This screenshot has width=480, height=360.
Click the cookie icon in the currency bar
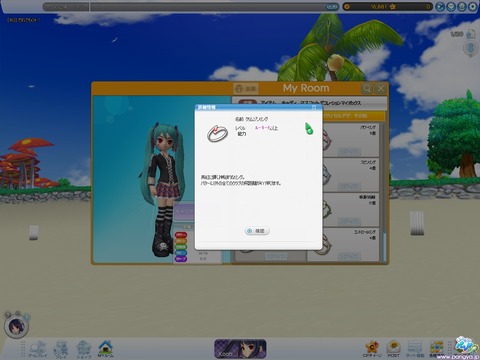pos(393,7)
